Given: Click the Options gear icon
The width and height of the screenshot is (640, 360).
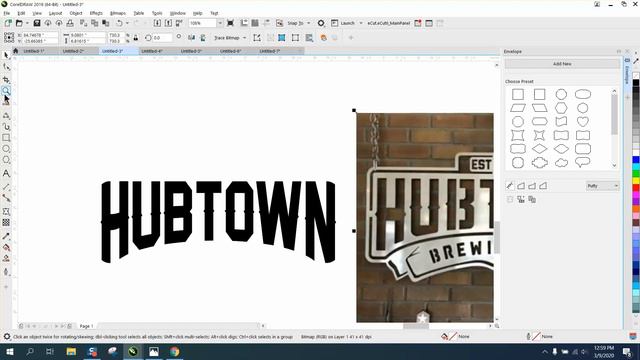Looking at the screenshot, I should pos(321,23).
